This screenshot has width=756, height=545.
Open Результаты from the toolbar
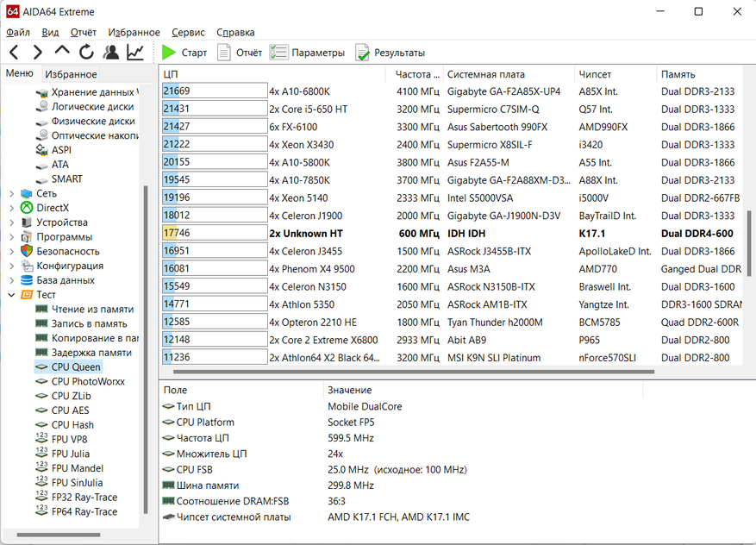coord(390,53)
